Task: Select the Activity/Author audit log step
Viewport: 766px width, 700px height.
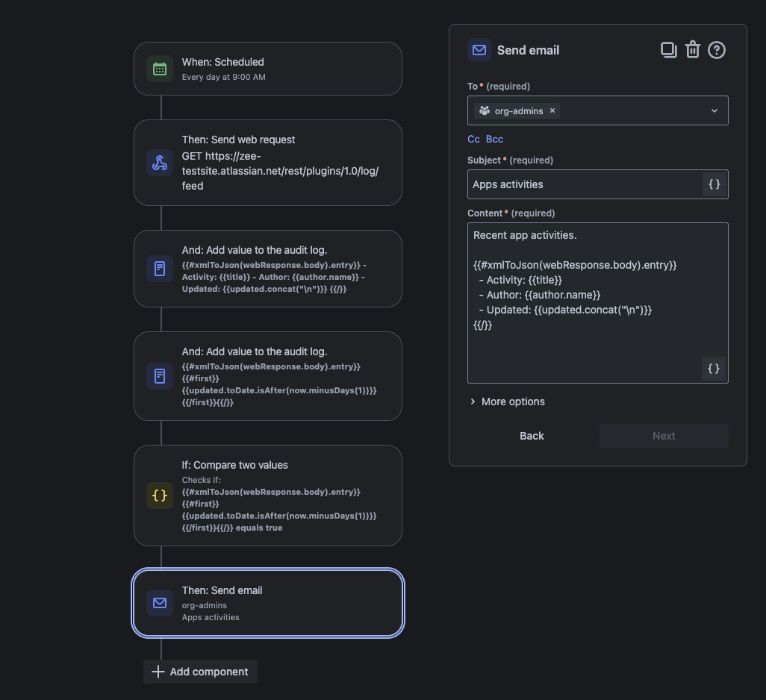Action: click(x=268, y=269)
